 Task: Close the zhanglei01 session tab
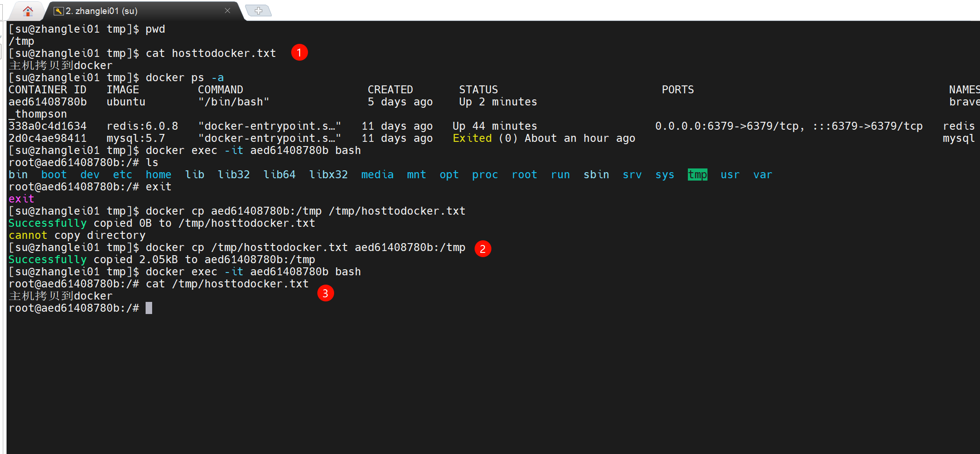(227, 10)
